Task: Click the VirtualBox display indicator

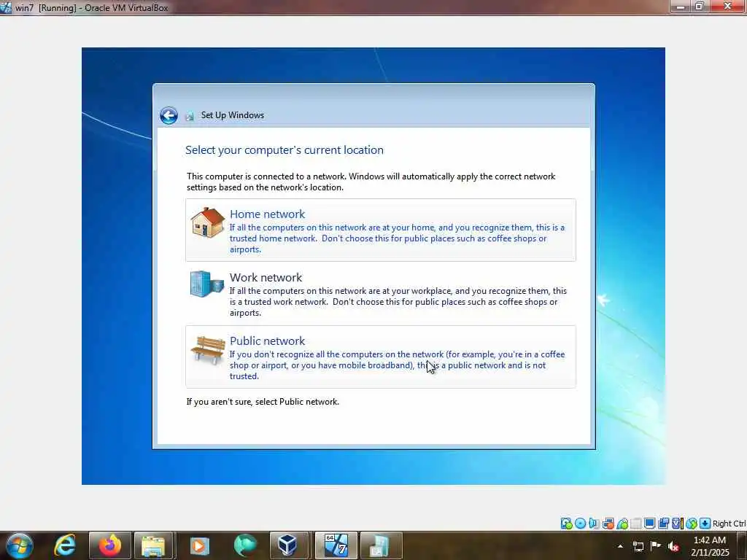Action: point(649,524)
